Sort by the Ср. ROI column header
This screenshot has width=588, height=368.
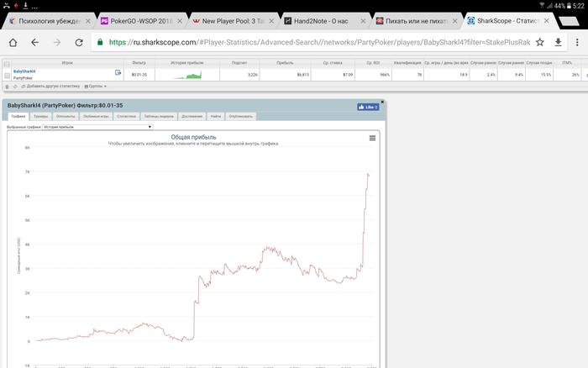pyautogui.click(x=373, y=63)
